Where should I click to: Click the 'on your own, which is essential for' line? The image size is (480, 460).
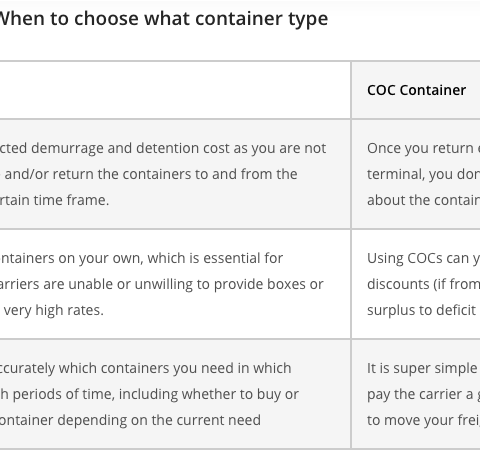[x=142, y=258]
